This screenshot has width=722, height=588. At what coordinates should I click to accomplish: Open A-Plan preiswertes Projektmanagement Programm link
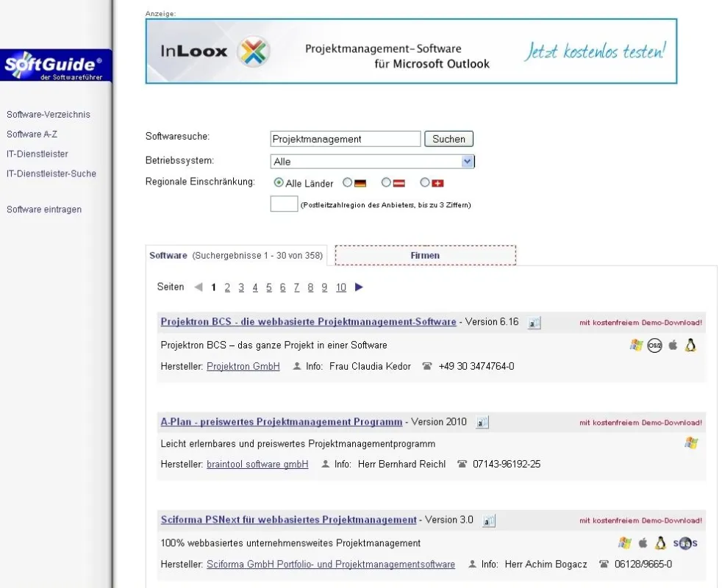point(282,422)
